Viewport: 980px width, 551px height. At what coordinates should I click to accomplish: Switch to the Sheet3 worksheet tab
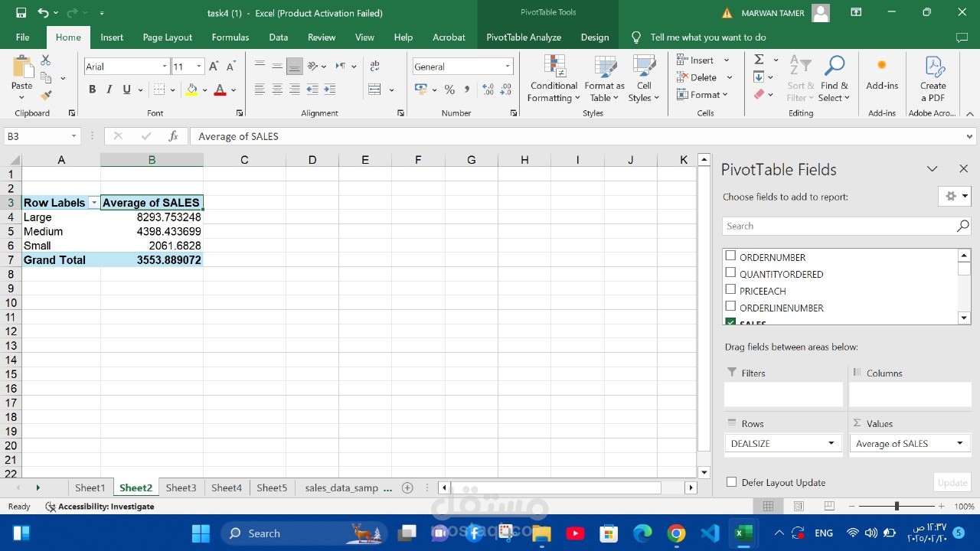coord(181,487)
